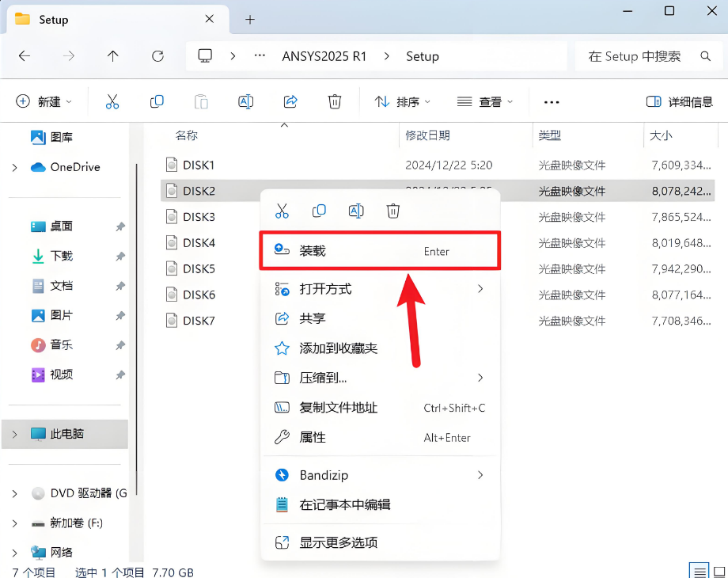Go up one folder level

tap(113, 56)
